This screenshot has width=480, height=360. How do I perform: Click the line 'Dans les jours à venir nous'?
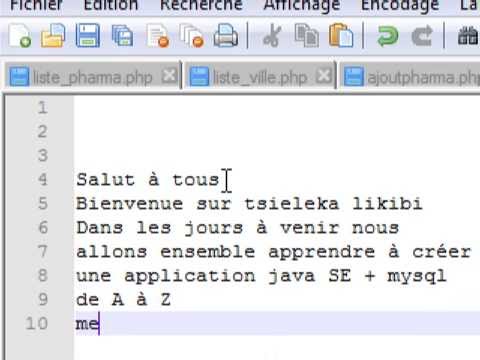(237, 228)
